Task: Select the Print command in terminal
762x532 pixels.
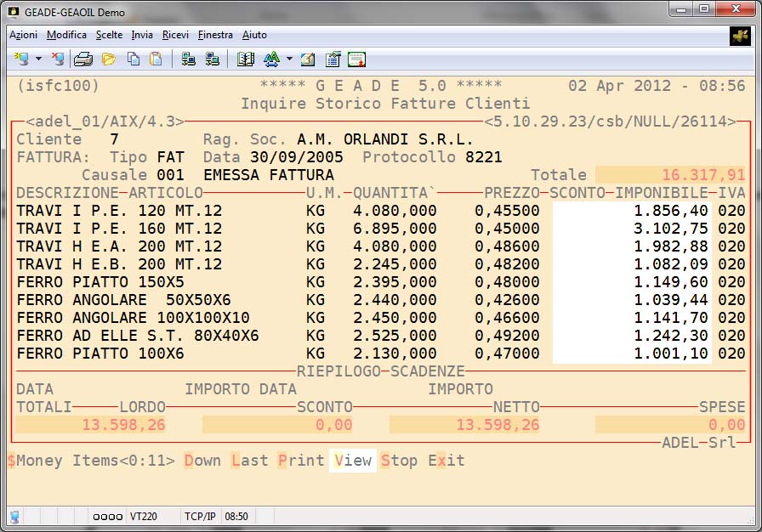Action: [301, 461]
